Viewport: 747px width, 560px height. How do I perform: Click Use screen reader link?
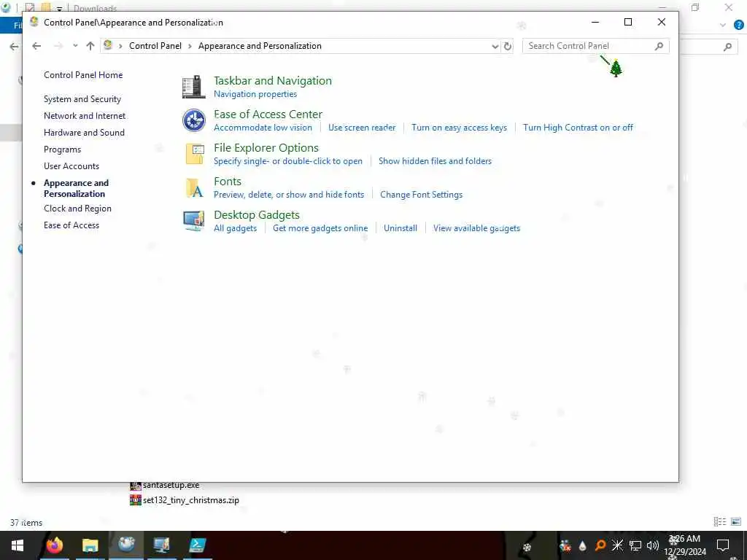[x=362, y=128]
